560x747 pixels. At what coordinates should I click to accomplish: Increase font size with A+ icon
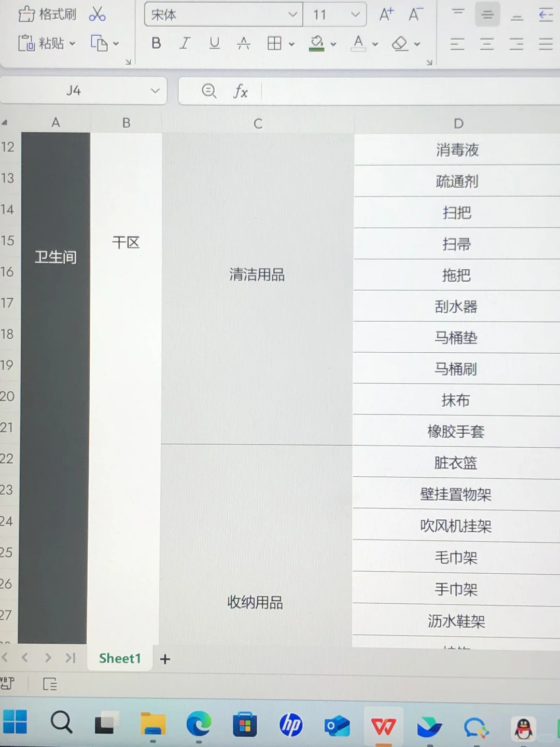[x=386, y=14]
